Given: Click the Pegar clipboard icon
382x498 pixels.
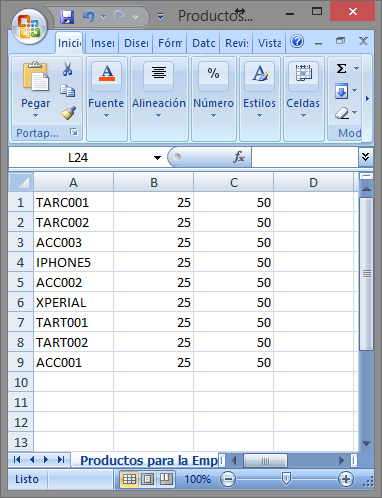Looking at the screenshot, I should coord(35,76).
